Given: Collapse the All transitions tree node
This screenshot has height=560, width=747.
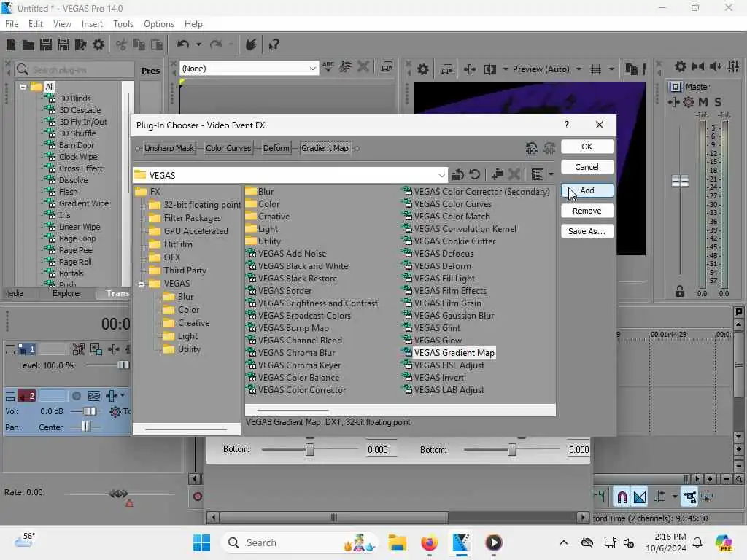Looking at the screenshot, I should tap(23, 87).
